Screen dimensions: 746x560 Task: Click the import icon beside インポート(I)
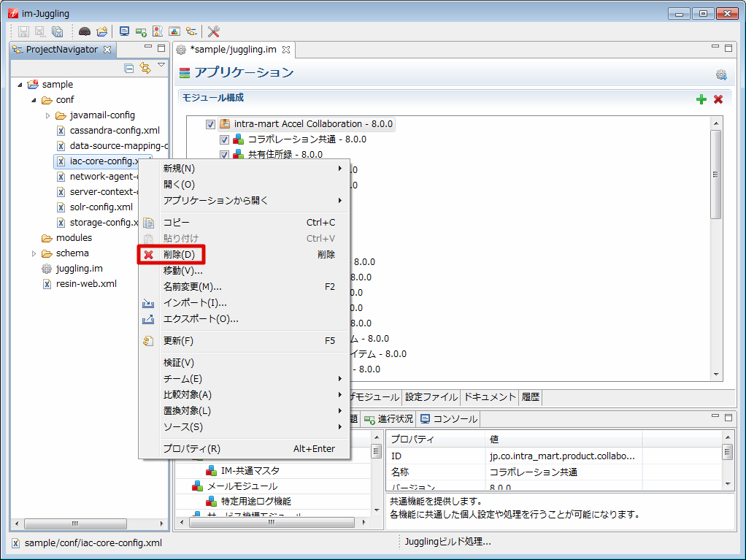click(148, 303)
